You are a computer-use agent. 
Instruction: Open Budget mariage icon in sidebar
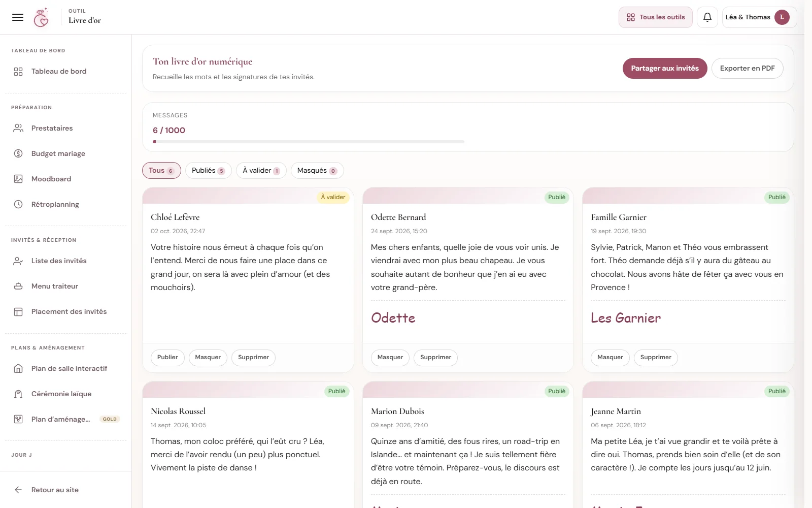pyautogui.click(x=18, y=153)
